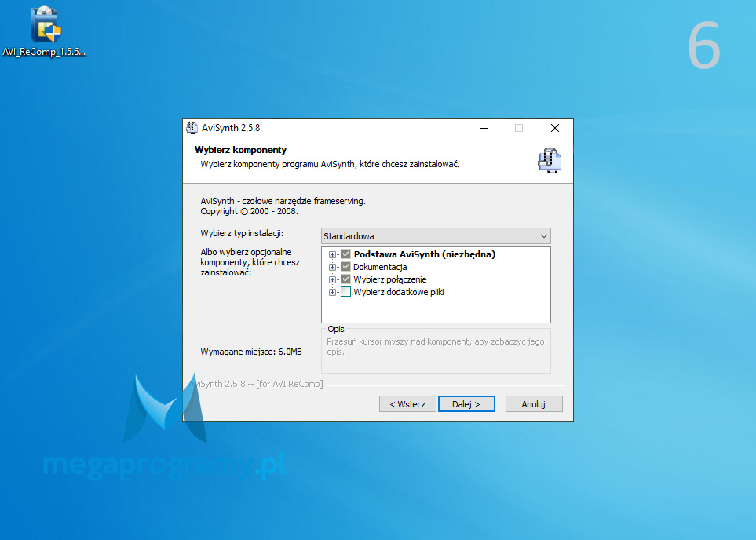This screenshot has height=540, width=756.
Task: Uncheck the Dokumentacja checkbox
Action: click(x=345, y=267)
